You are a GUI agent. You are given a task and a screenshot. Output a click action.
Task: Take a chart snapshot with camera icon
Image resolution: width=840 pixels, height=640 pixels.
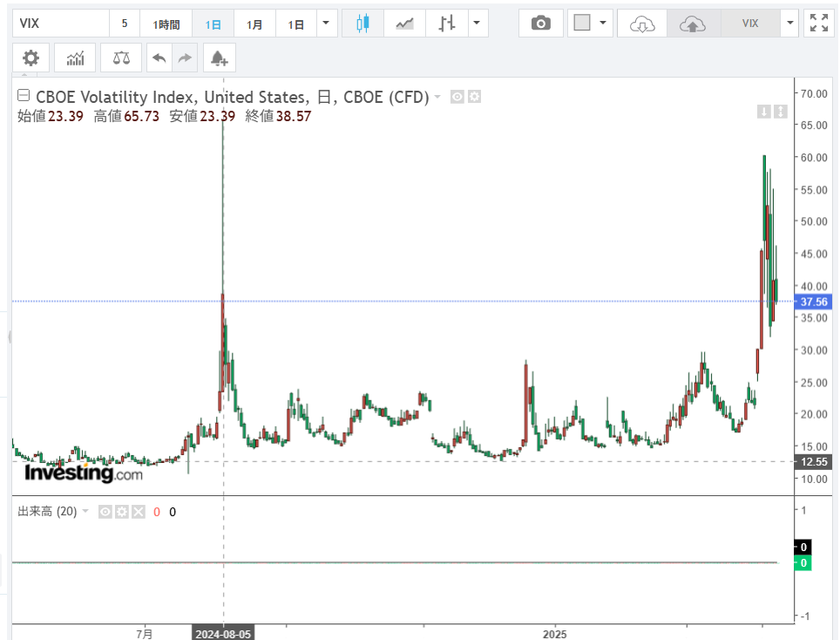pyautogui.click(x=541, y=24)
